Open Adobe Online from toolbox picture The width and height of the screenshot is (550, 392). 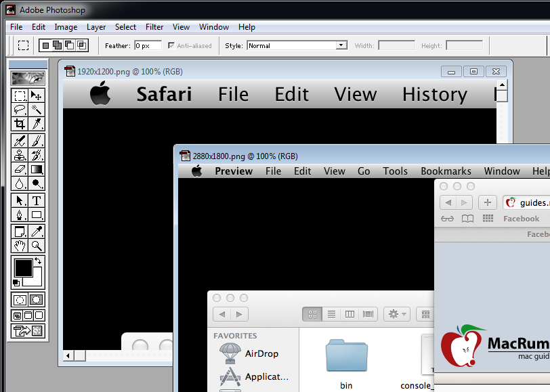point(28,78)
